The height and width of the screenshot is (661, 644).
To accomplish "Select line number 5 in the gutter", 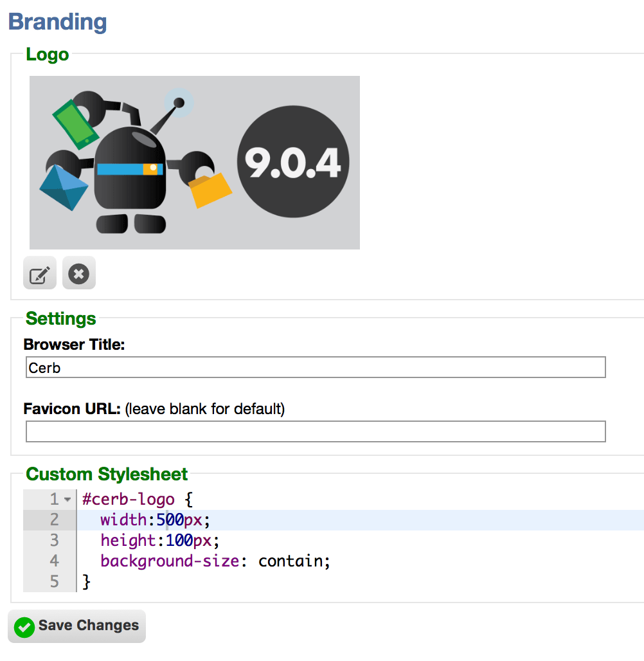I will 55,582.
